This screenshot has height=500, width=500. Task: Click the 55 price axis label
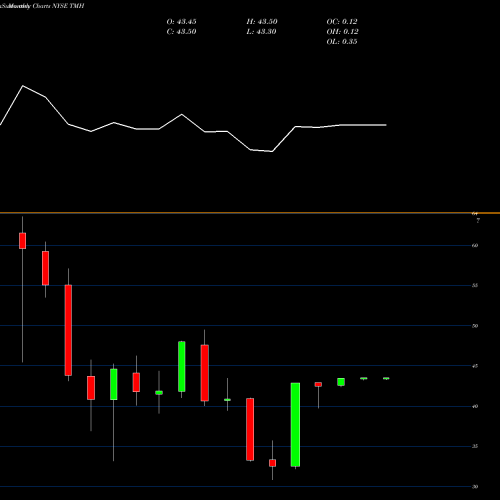[x=475, y=285]
